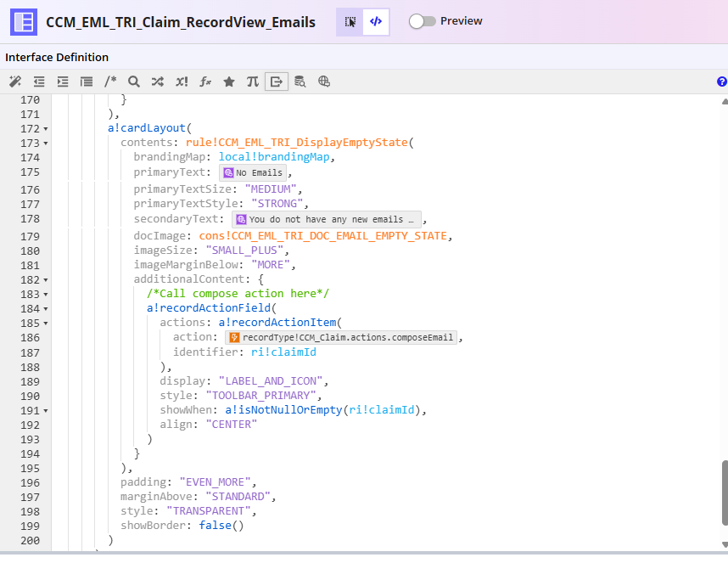Click the "TOOLBAR_PRIMARY" string value
728x563 pixels.
[x=261, y=396]
